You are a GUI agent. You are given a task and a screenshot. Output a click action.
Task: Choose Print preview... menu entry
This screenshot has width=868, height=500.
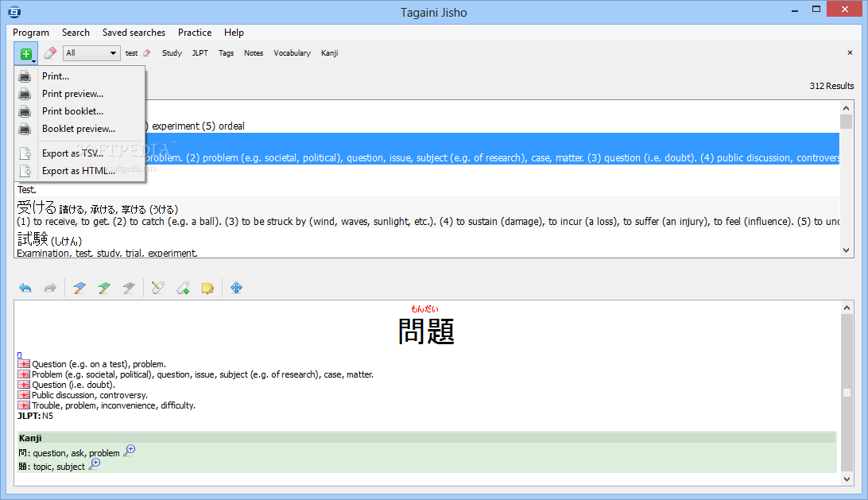point(79,94)
